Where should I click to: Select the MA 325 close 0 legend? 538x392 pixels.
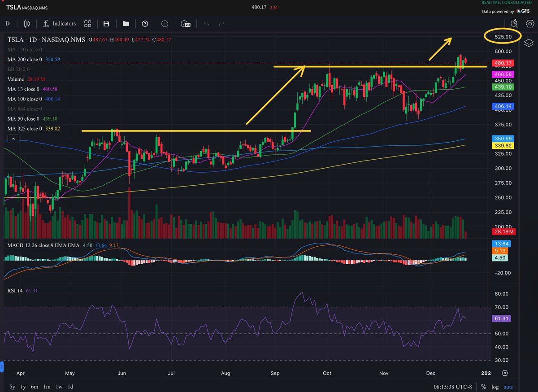(34, 128)
